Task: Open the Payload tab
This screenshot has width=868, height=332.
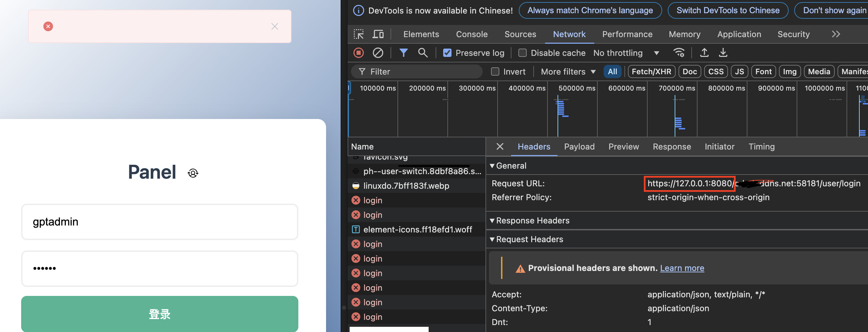Action: click(579, 146)
